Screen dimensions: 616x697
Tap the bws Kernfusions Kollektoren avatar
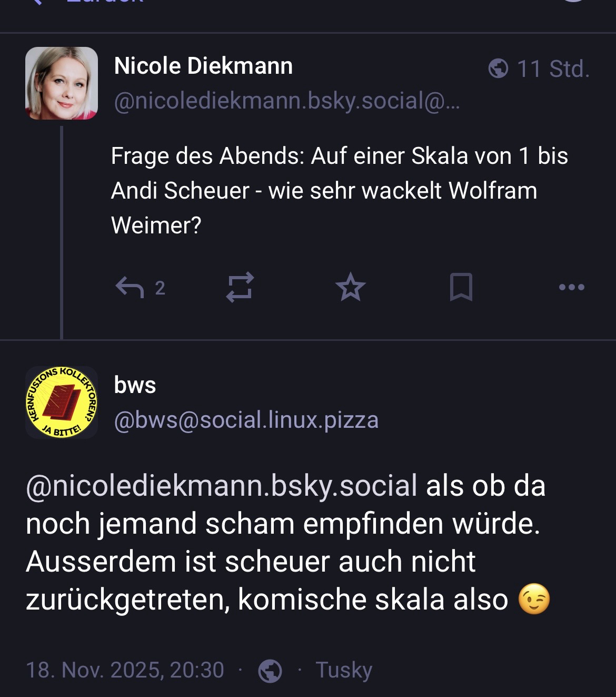click(x=62, y=403)
